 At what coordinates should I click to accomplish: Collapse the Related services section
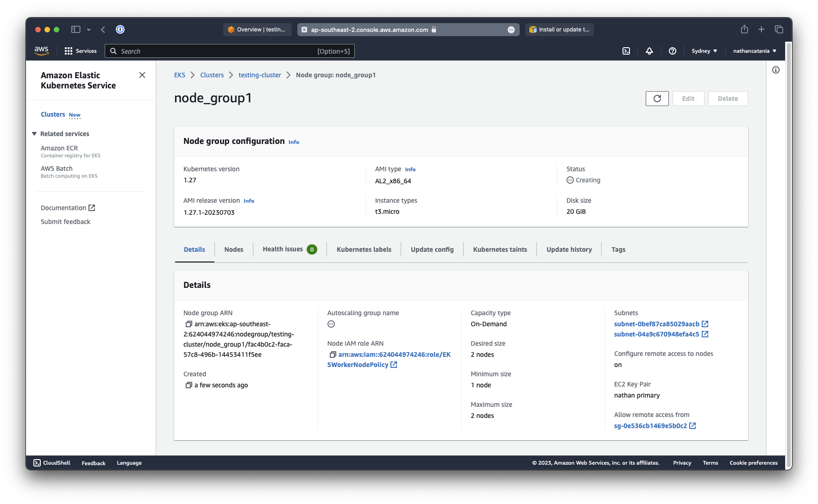[x=34, y=134]
